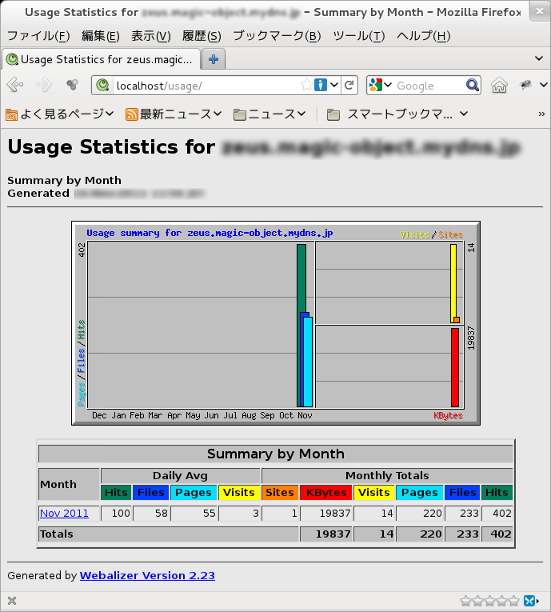Click the Monthly Totals header
Image resolution: width=551 pixels, height=612 pixels.
(387, 475)
